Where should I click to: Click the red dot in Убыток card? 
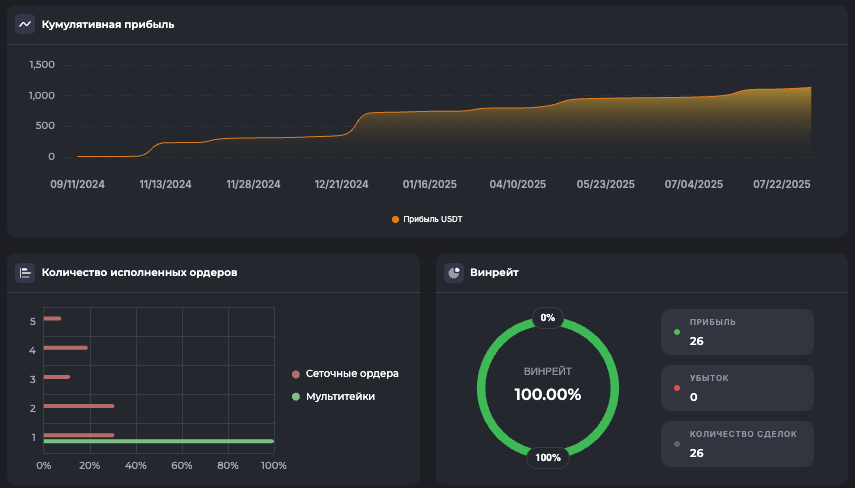(x=677, y=388)
